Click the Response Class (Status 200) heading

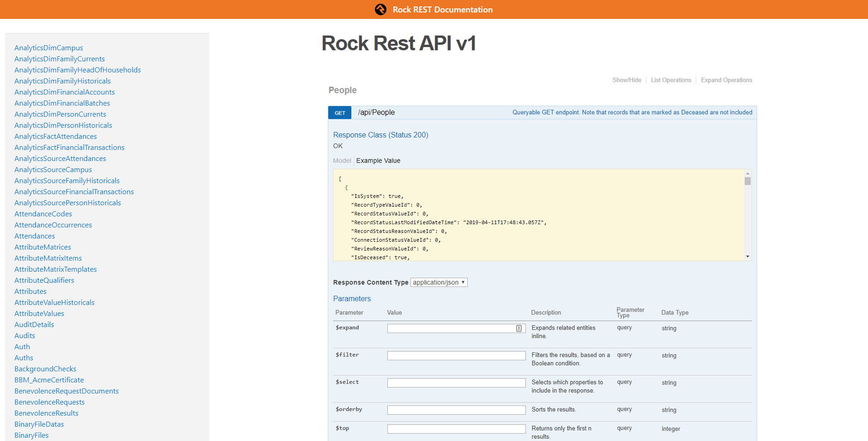coord(380,135)
